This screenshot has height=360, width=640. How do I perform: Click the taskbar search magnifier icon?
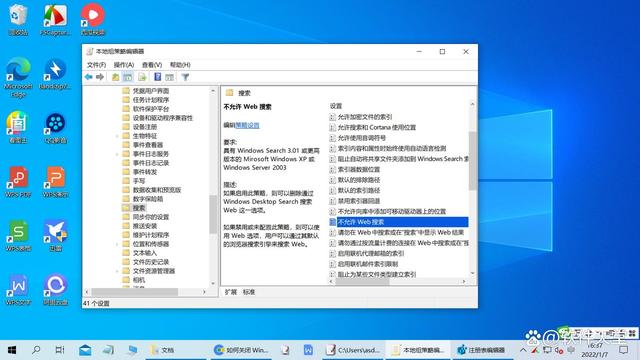[x=36, y=350]
